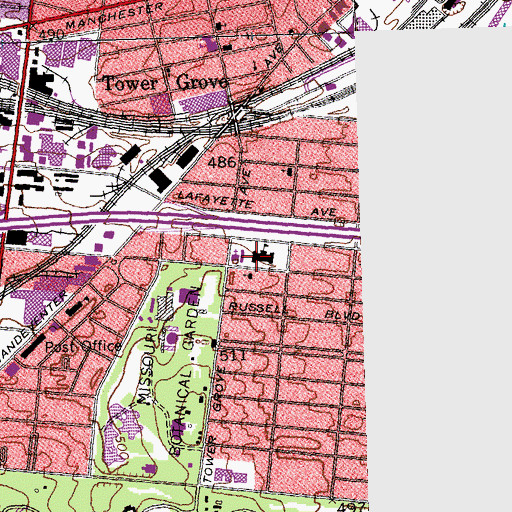Click the "GARDEN" label in the park

192,319
